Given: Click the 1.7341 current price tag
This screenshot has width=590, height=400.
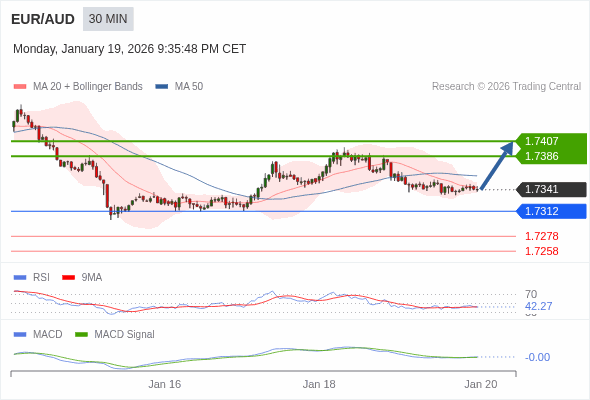Looking at the screenshot, I should click(x=551, y=189).
